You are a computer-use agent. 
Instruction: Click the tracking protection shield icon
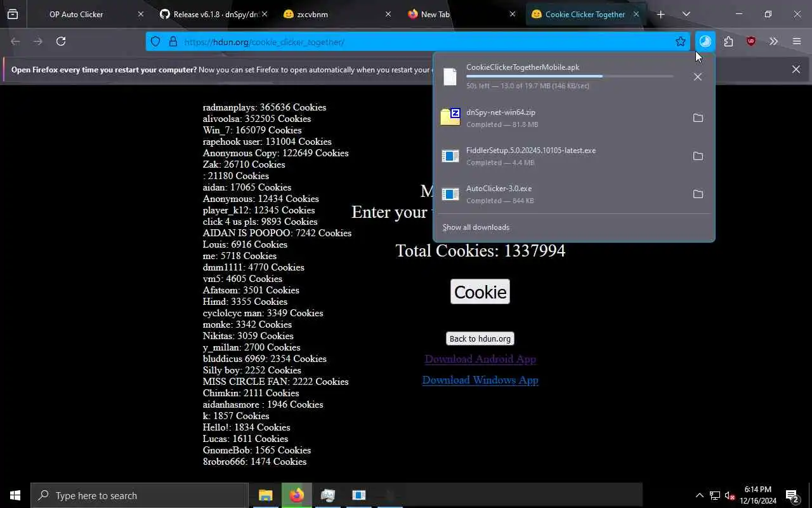pos(155,42)
